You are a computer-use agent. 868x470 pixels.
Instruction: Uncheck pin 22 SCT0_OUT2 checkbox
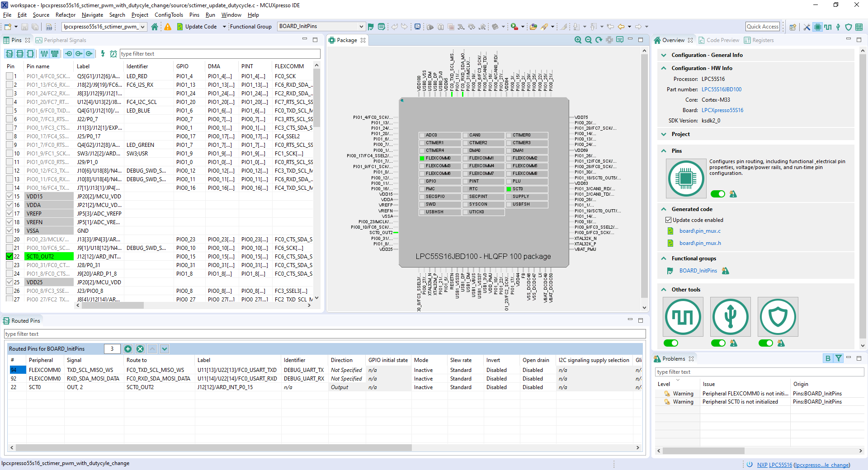(x=9, y=256)
